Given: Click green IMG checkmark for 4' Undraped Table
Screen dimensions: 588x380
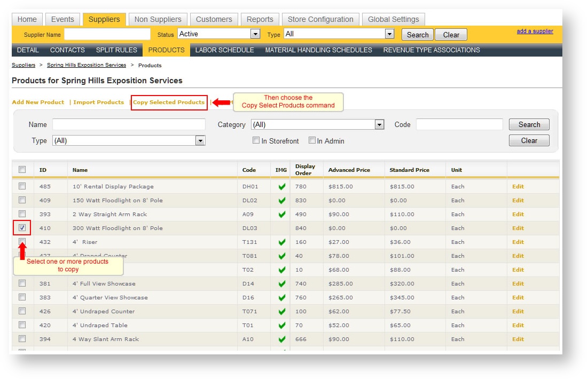Looking at the screenshot, I should coord(281,326).
